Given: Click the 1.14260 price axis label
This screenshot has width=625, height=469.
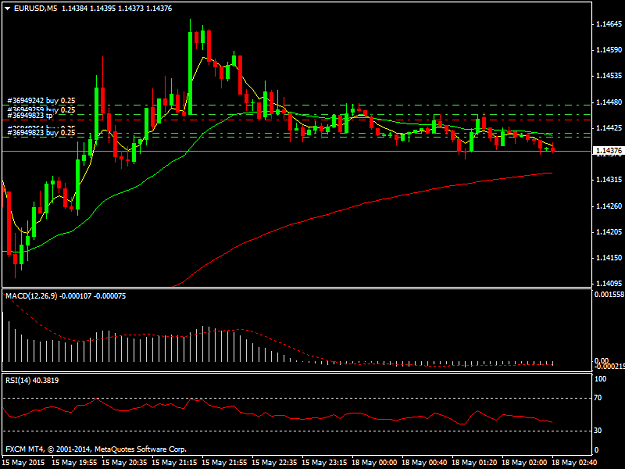Looking at the screenshot, I should coord(609,206).
